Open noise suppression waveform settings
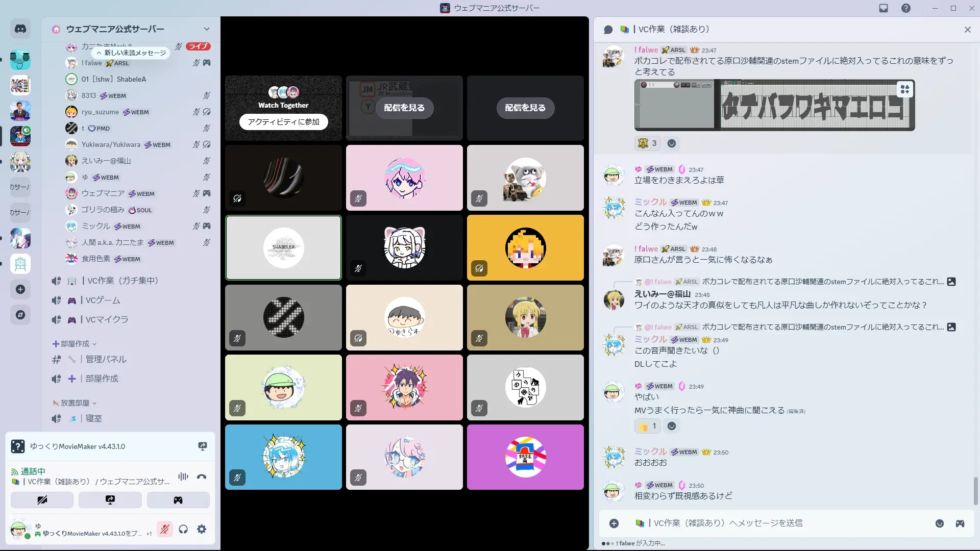Image resolution: width=980 pixels, height=551 pixels. 183,477
